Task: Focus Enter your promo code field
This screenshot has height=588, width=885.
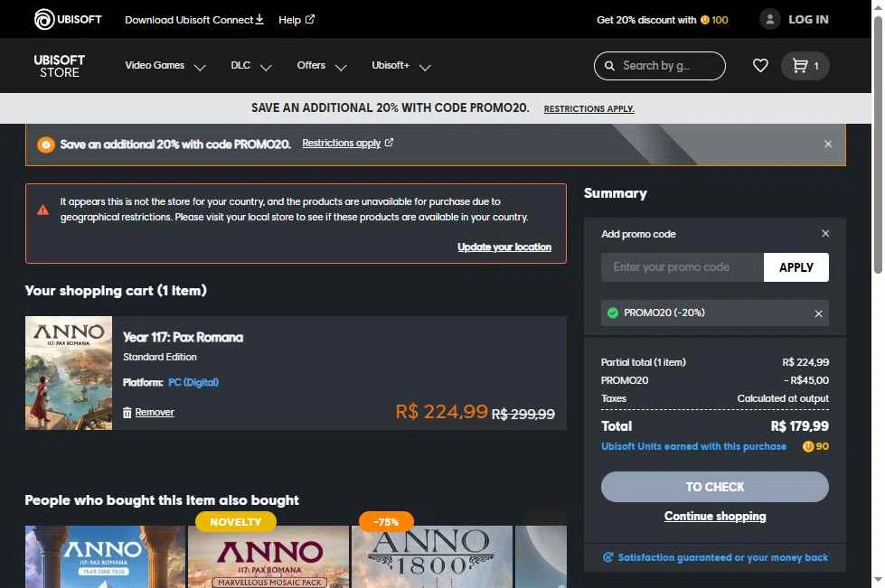Action: coord(682,267)
